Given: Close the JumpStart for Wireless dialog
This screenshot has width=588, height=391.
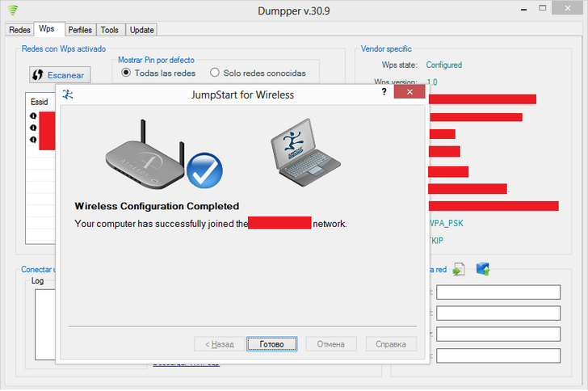Looking at the screenshot, I should tap(409, 94).
